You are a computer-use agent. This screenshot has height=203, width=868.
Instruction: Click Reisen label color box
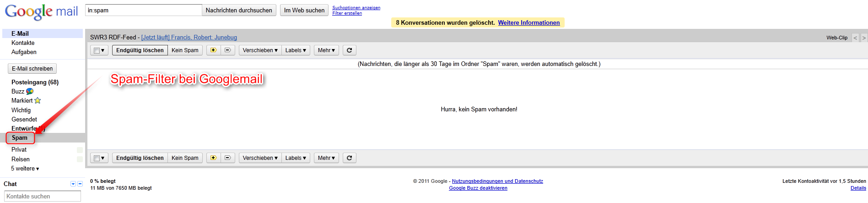[80, 159]
